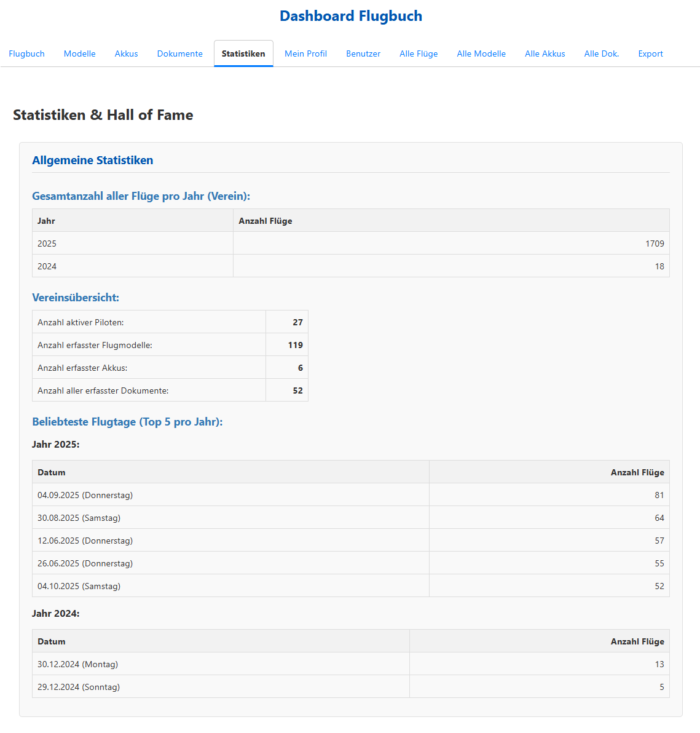Select the Alle Modelle tab
700x733 pixels.
coord(481,53)
